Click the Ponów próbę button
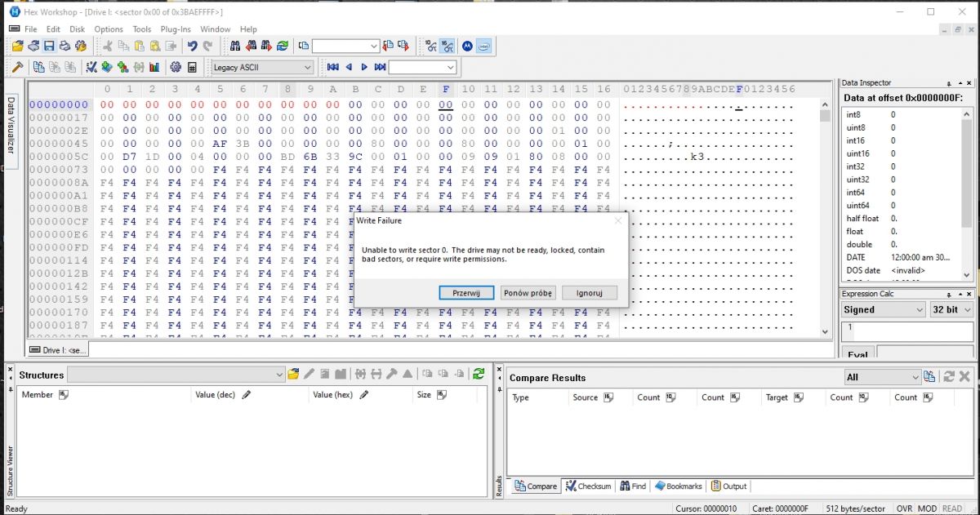Screen dimensions: 980x515 point(528,292)
